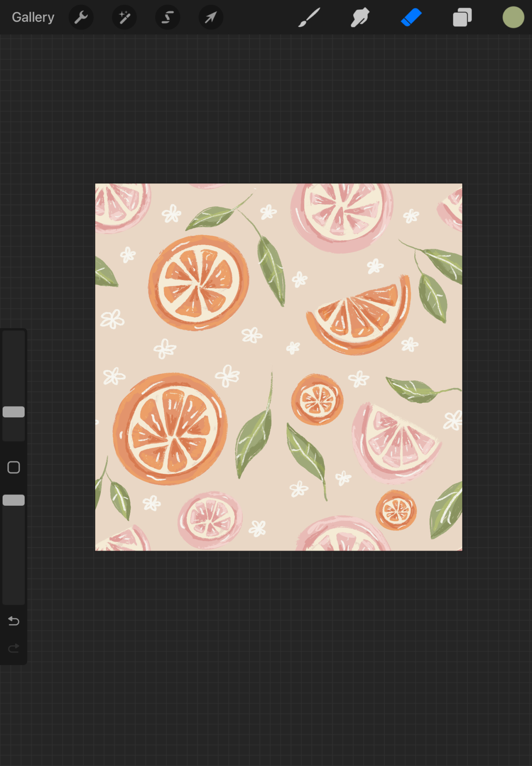
Task: Select the Eraser tool
Action: click(x=411, y=17)
